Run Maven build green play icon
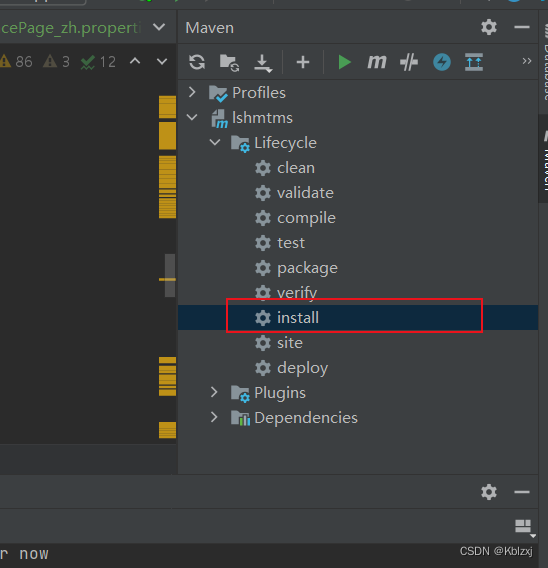The image size is (548, 568). click(x=344, y=62)
